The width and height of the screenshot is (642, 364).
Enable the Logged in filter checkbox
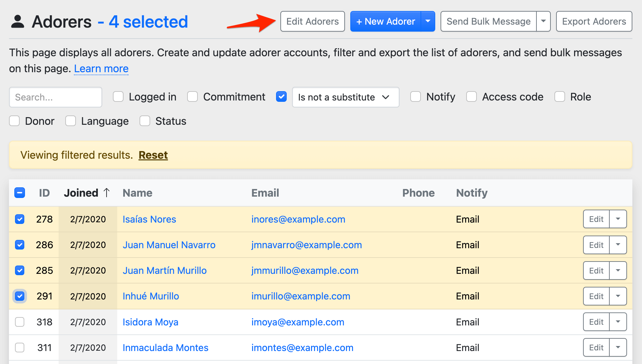pos(118,97)
